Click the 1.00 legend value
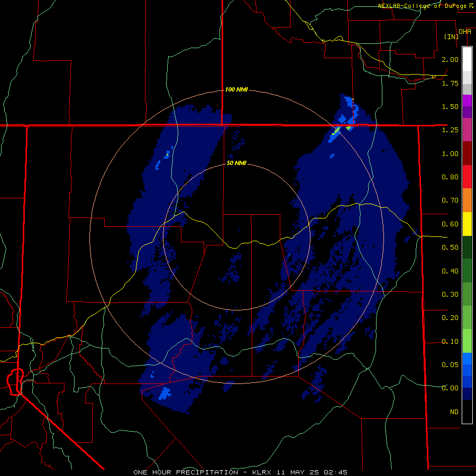Viewport: 476px width, 476px height. [x=450, y=153]
